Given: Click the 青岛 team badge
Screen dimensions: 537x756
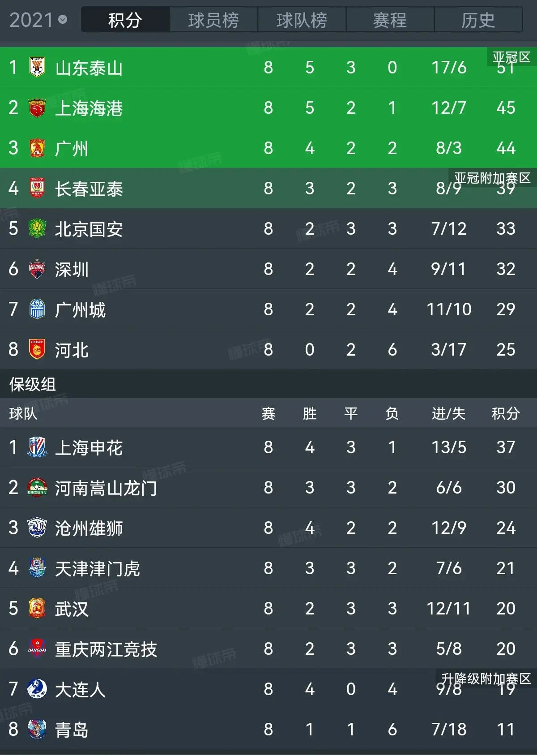Looking at the screenshot, I should point(37,729).
